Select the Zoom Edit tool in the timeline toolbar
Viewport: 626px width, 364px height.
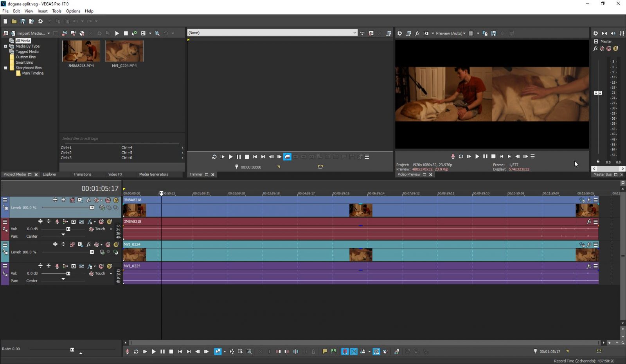point(249,351)
